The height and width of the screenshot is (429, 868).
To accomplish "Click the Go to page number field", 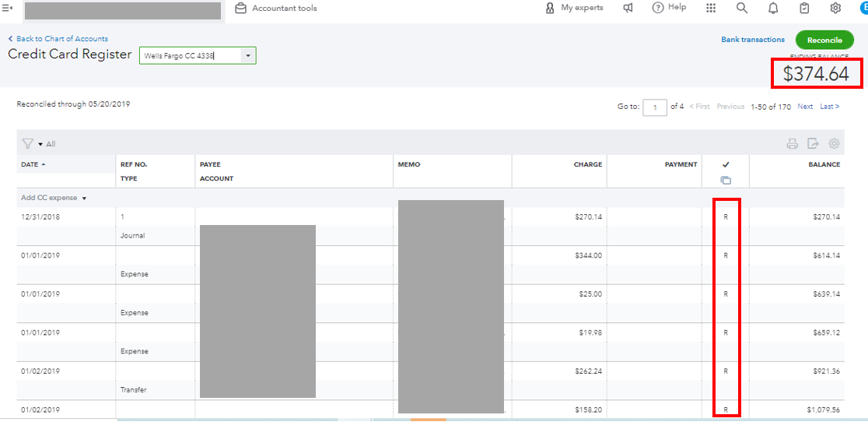I will pyautogui.click(x=655, y=107).
